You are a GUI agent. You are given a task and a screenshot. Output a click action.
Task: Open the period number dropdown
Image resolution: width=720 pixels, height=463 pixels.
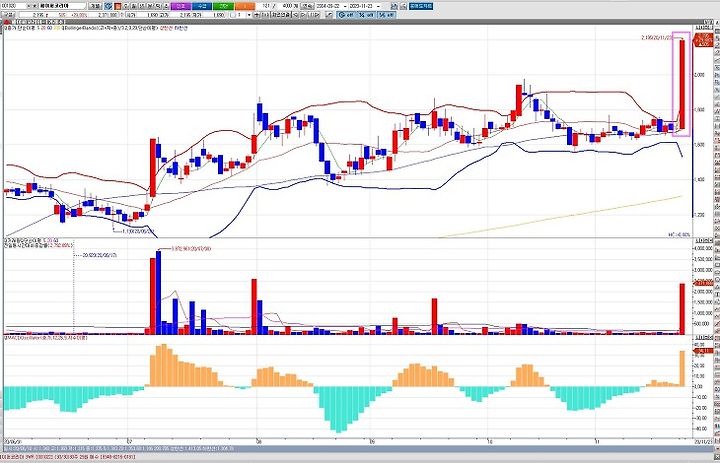point(249,15)
